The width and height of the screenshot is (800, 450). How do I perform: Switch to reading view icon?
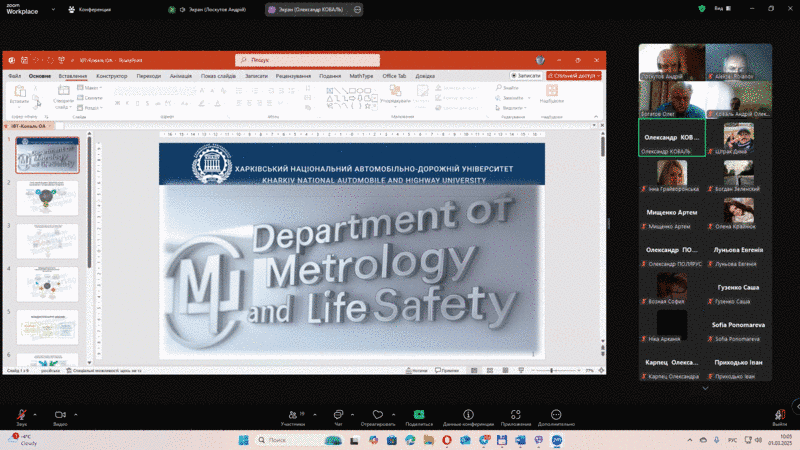(x=505, y=370)
